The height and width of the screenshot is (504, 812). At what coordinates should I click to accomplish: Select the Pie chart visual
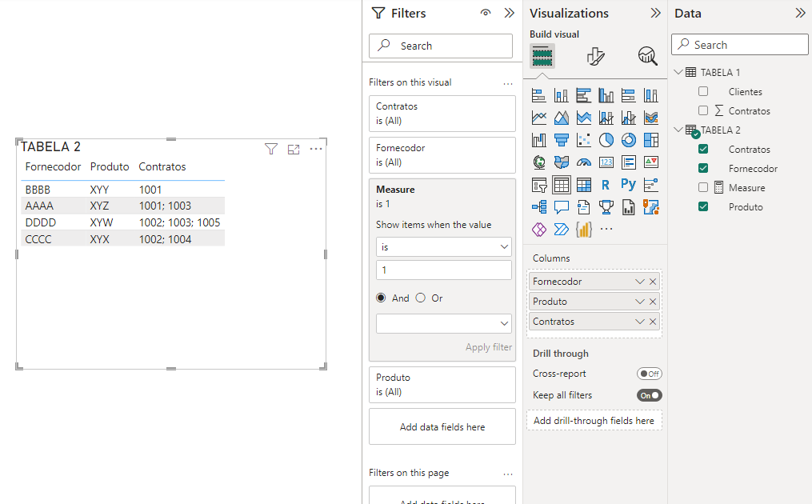pyautogui.click(x=606, y=140)
